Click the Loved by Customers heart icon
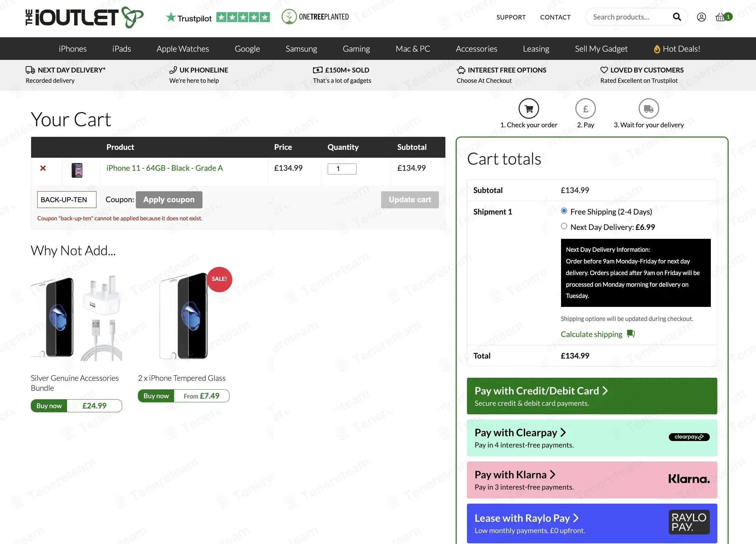Viewport: 756px width, 544px height. coord(604,70)
